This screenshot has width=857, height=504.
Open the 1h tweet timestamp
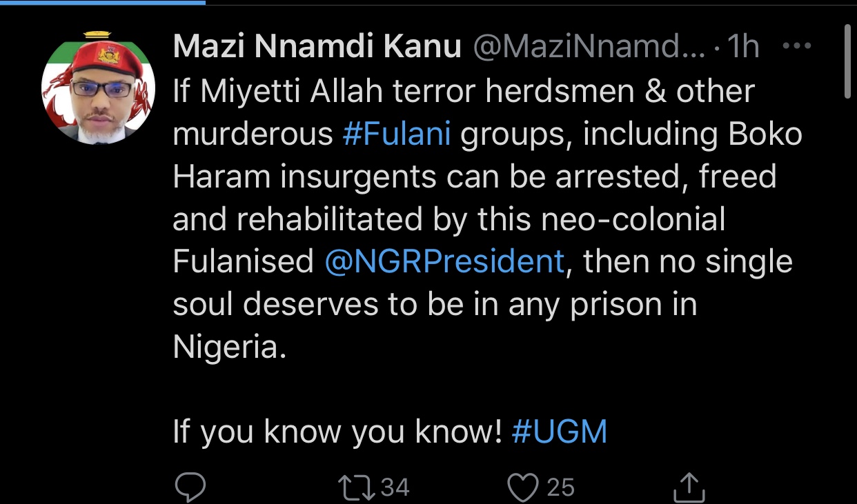[x=743, y=47]
